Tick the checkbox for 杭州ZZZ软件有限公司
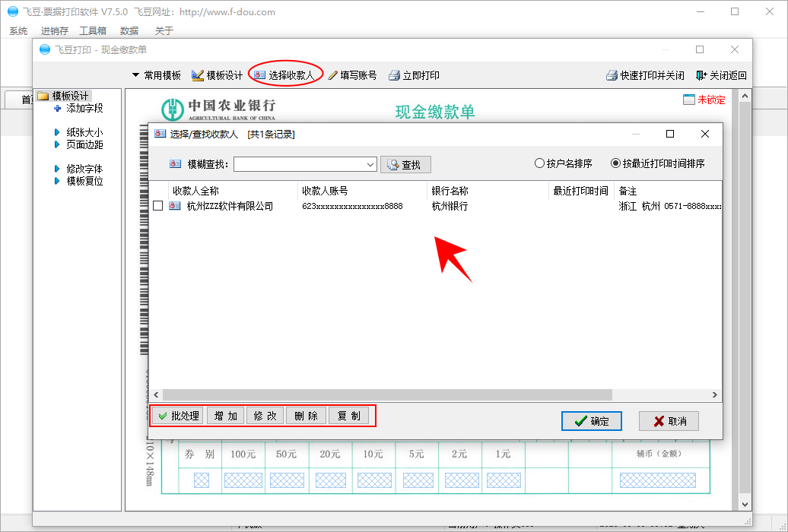 (x=157, y=206)
